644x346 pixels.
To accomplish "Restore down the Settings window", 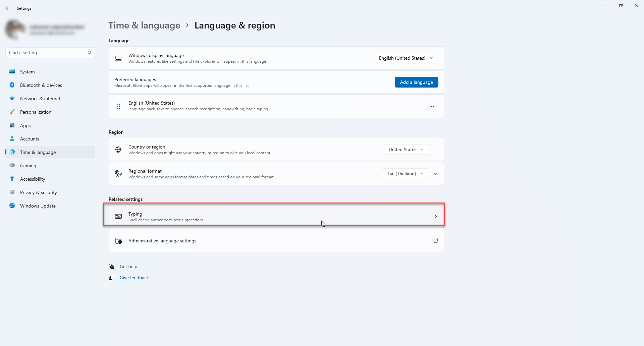I will pyautogui.click(x=621, y=5).
